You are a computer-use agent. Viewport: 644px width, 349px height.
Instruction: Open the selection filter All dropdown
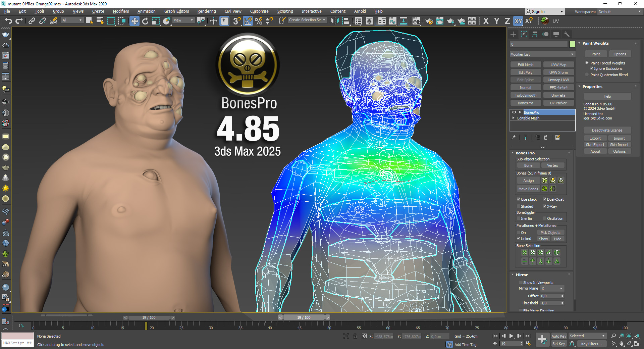click(x=72, y=20)
